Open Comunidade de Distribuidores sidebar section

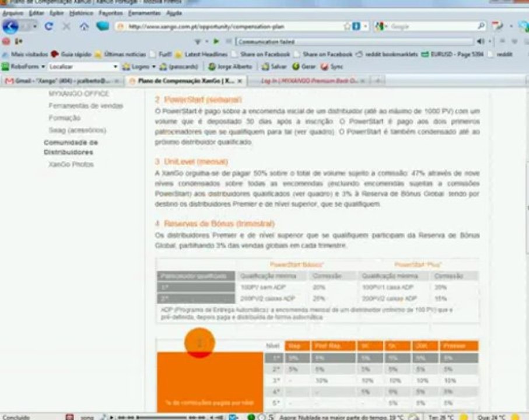71,148
